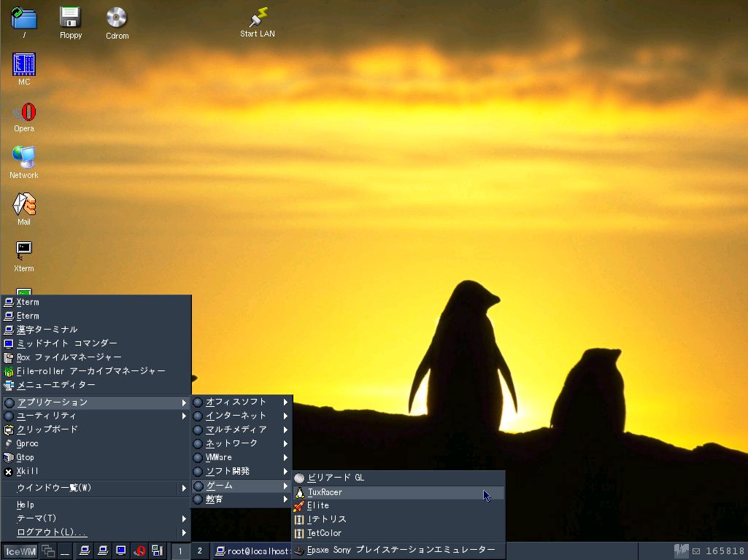The width and height of the screenshot is (748, 560).
Task: Expand the ソフト開発 submenu
Action: (x=242, y=471)
